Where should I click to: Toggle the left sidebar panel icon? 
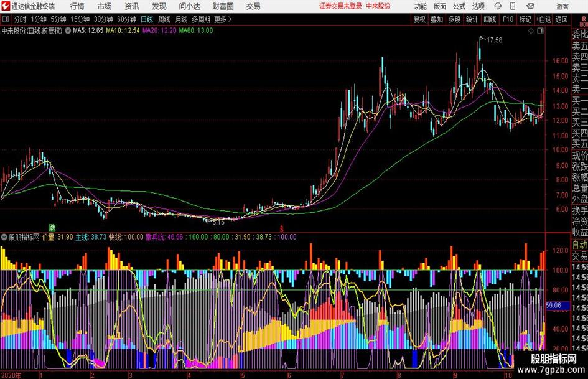point(6,19)
